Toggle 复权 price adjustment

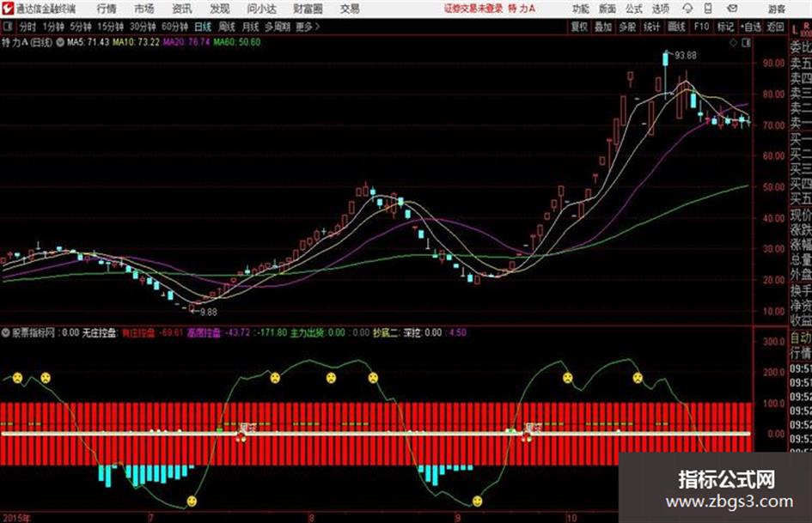(x=579, y=27)
